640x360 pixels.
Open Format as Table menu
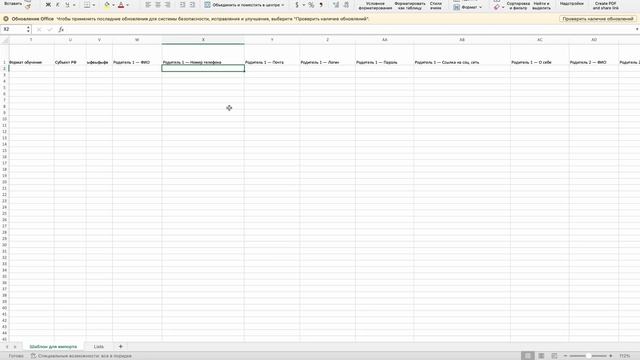coord(410,5)
